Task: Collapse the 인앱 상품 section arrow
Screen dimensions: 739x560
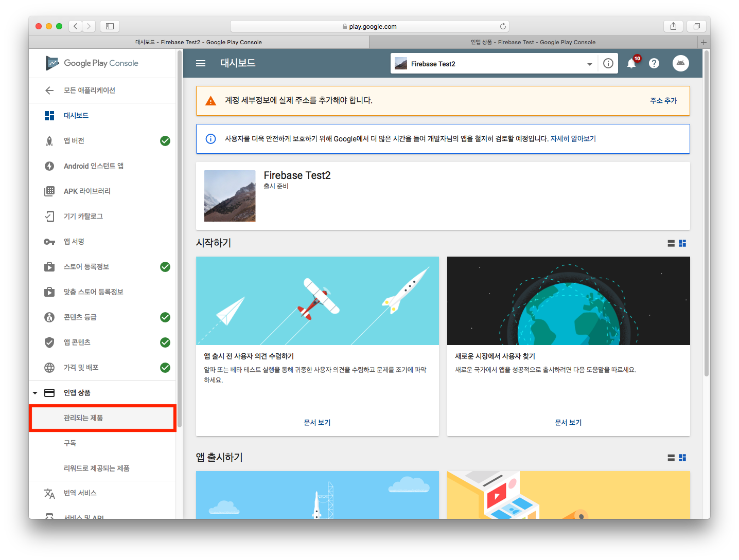Action: pyautogui.click(x=35, y=393)
